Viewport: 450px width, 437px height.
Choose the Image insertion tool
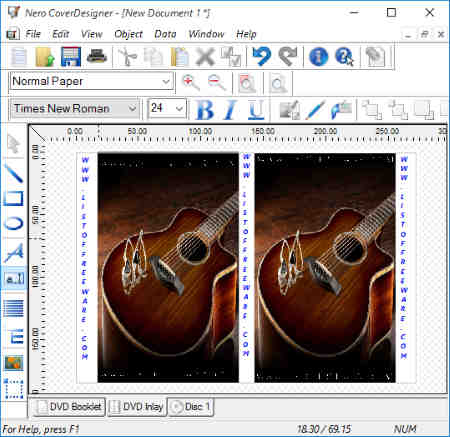click(14, 363)
